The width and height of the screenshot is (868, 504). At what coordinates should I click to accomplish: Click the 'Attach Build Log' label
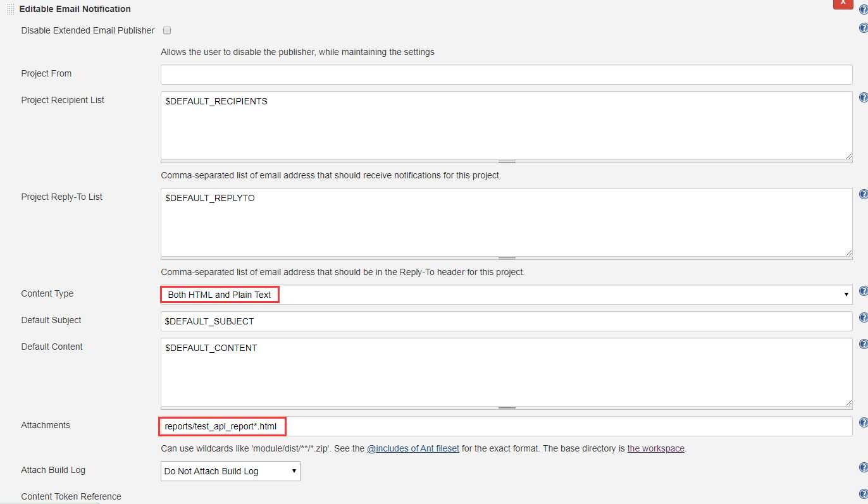pyautogui.click(x=53, y=470)
